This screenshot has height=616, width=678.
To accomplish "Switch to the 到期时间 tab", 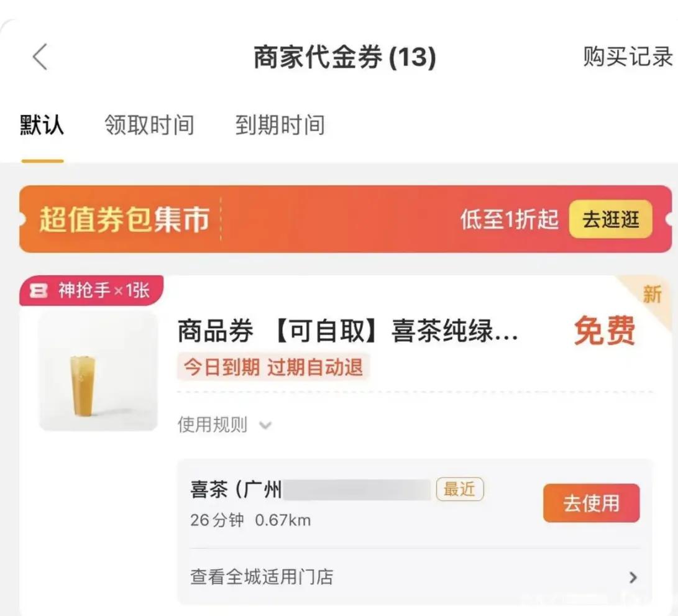I will pos(280,125).
